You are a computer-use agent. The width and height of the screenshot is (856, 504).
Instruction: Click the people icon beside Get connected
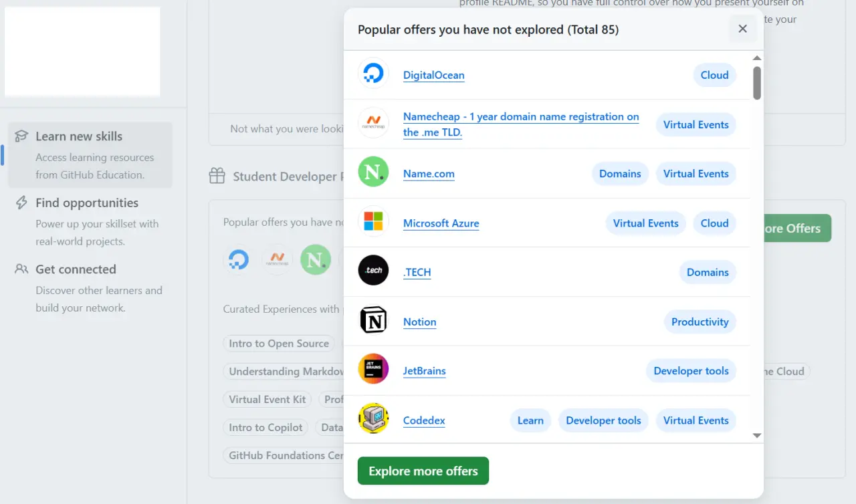point(21,269)
